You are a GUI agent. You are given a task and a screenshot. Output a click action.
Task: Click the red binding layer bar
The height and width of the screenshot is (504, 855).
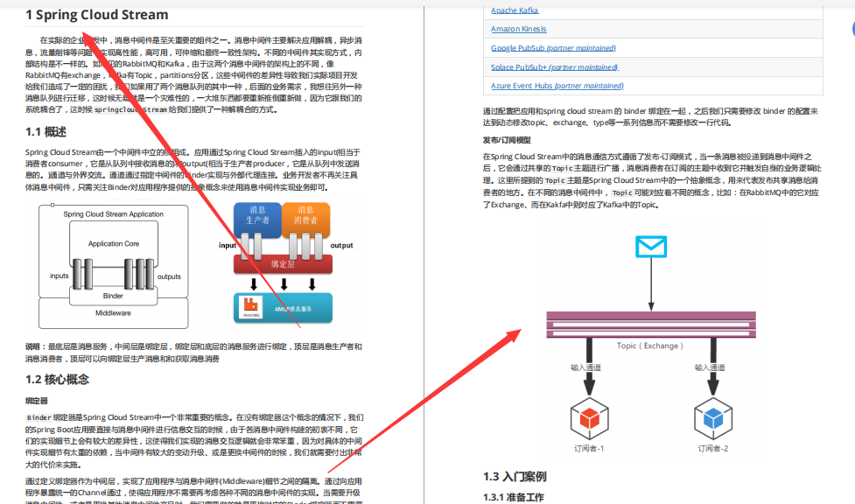coord(283,264)
